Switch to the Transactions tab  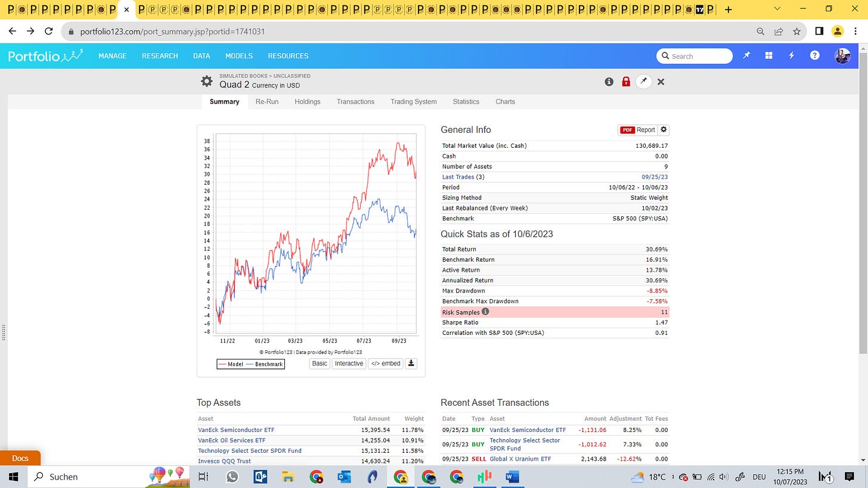click(x=355, y=102)
